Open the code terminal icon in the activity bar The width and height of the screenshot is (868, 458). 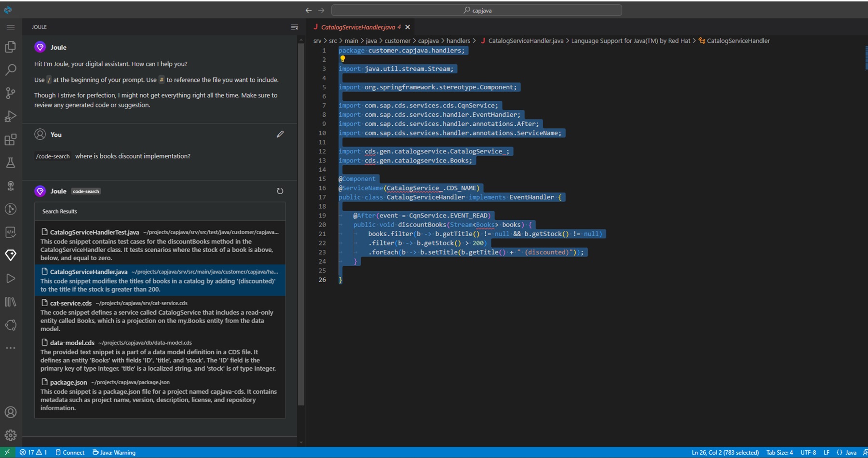point(11,232)
